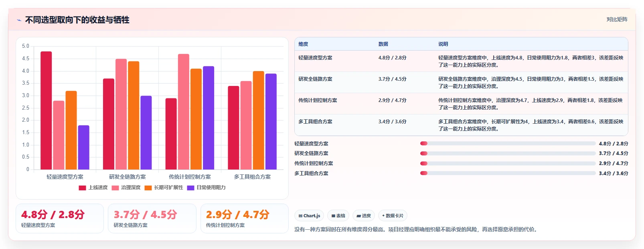This screenshot has height=249, width=644.
Task: Click the orange 长期可扩展性 bar of 传统计划控制方案
Action: 196,119
